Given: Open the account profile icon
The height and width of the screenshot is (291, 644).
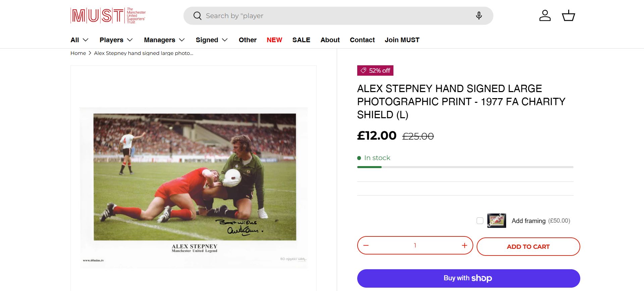Looking at the screenshot, I should pos(545,16).
